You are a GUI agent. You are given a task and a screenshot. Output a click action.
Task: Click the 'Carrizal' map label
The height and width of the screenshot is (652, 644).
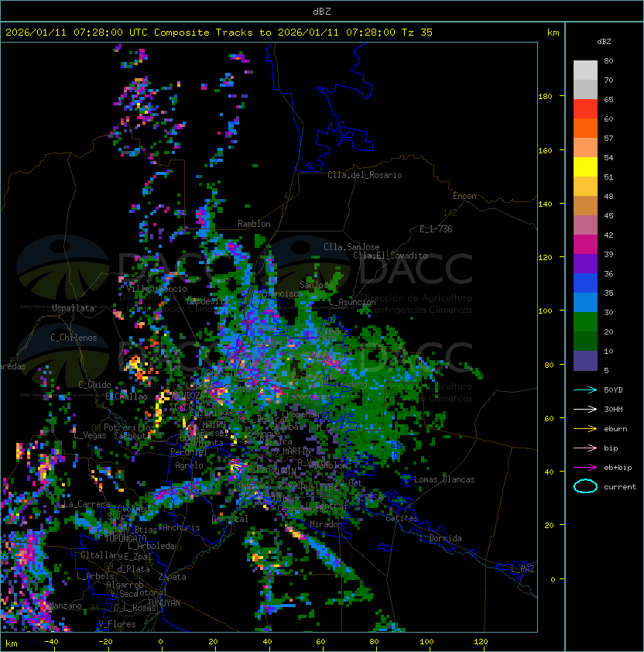click(x=230, y=519)
